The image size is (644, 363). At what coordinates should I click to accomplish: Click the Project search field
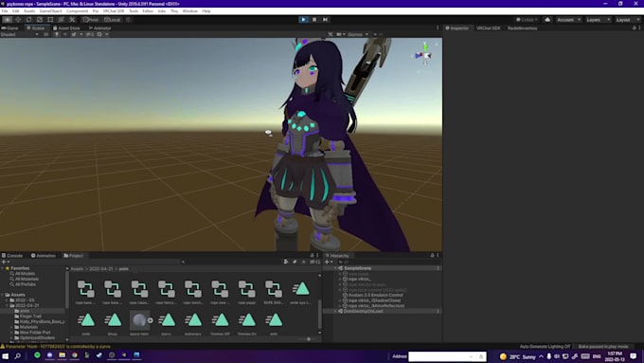(232, 262)
